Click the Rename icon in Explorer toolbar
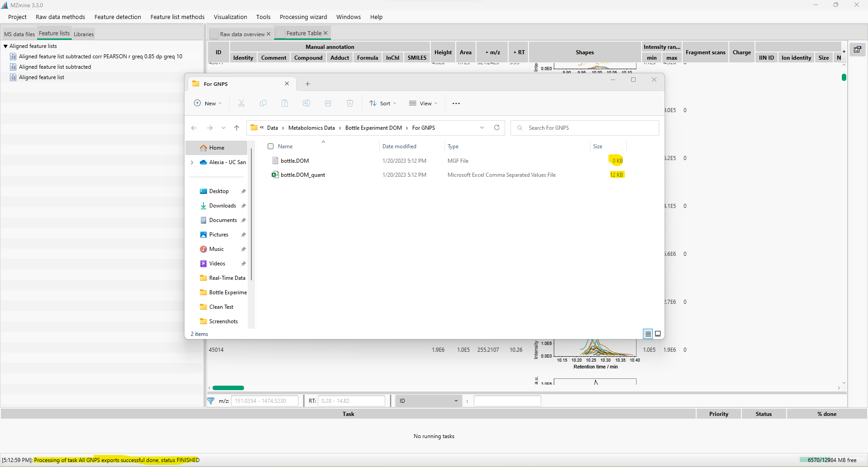Screen dimensions: 868x467 (x=307, y=103)
